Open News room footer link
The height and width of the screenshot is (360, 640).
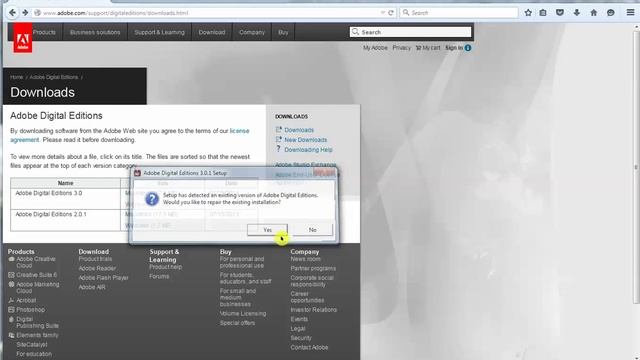(305, 259)
